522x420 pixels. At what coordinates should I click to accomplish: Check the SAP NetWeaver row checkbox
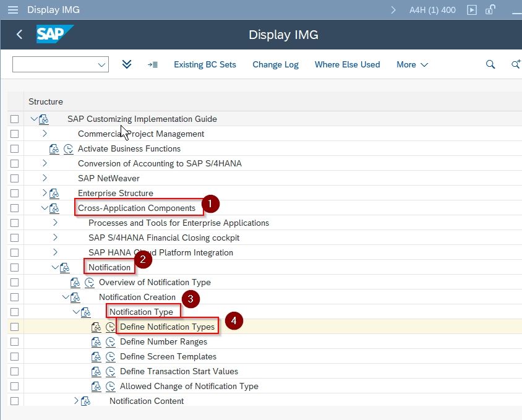click(14, 178)
